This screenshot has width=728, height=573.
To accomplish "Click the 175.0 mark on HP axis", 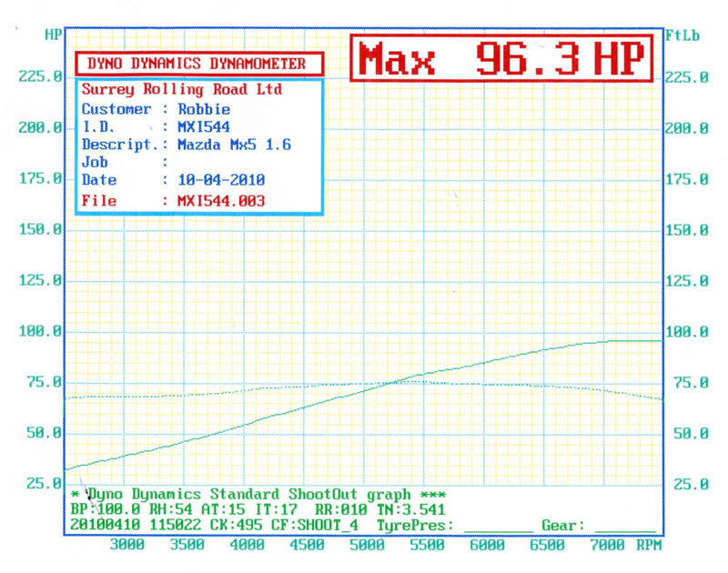I will tap(40, 178).
